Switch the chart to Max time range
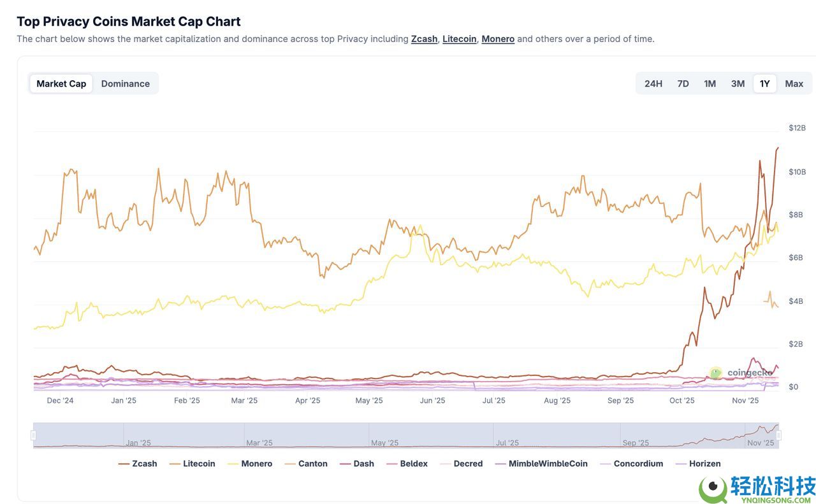 pos(794,82)
